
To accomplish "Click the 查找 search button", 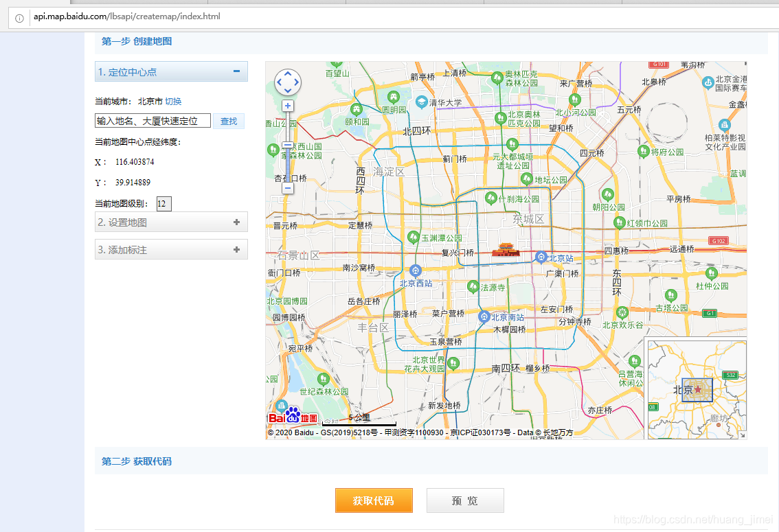I will click(x=229, y=121).
